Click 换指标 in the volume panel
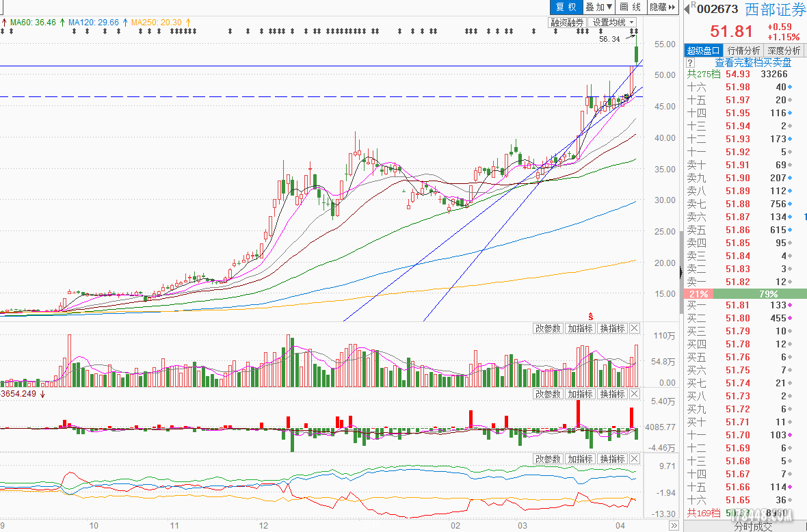Screen dimensions: 807x532 (x=613, y=328)
